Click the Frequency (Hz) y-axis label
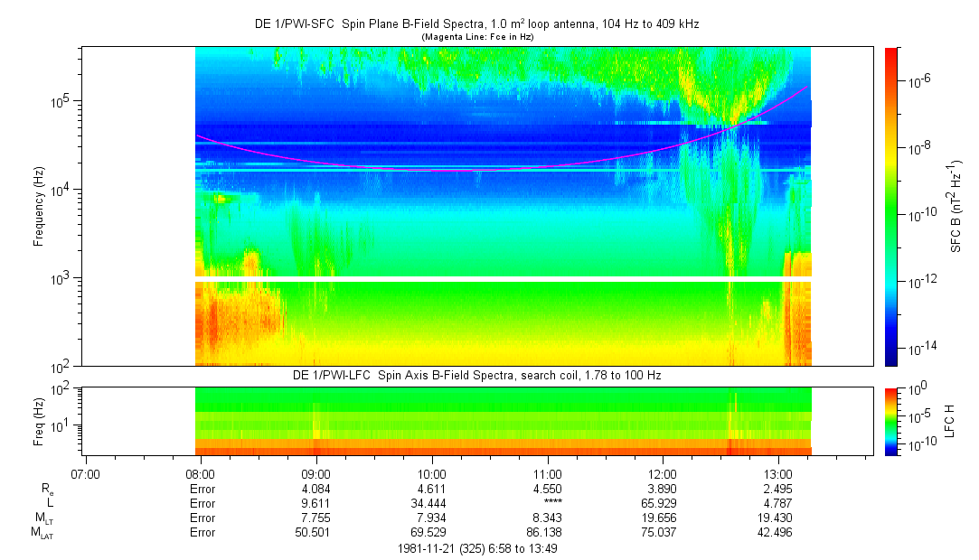The image size is (979, 560). click(39, 206)
